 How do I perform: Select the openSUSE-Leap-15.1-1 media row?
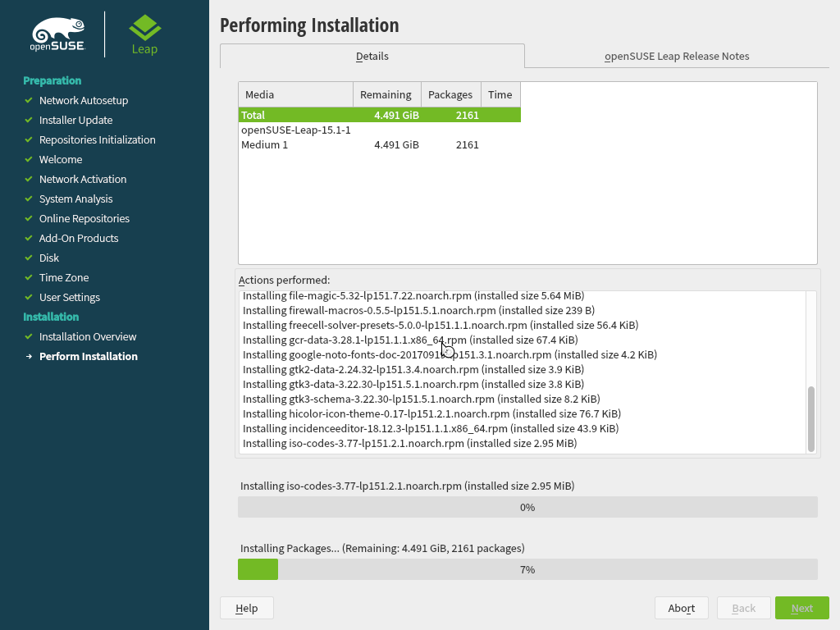(379, 130)
